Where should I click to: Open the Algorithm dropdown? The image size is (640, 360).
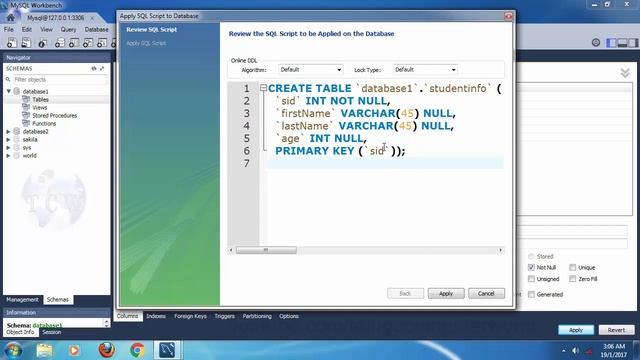(311, 70)
